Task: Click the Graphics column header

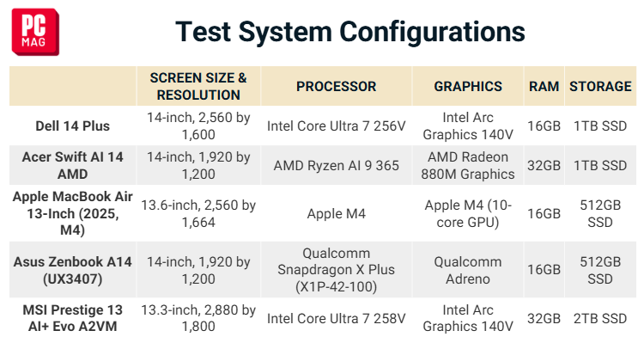Action: [468, 86]
